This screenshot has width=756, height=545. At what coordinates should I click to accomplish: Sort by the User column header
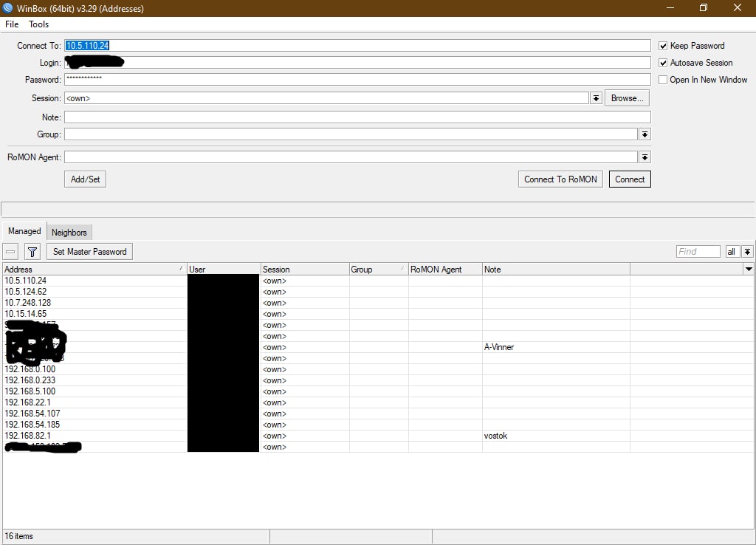[224, 269]
